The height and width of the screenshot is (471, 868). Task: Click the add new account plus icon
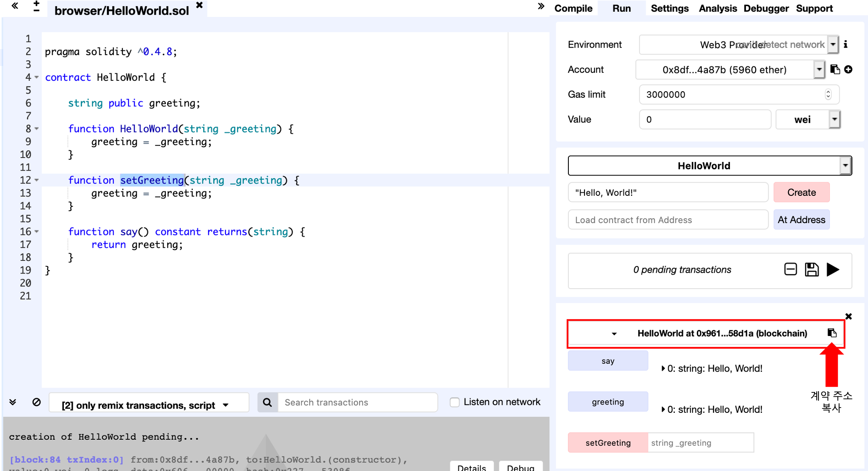pyautogui.click(x=848, y=69)
